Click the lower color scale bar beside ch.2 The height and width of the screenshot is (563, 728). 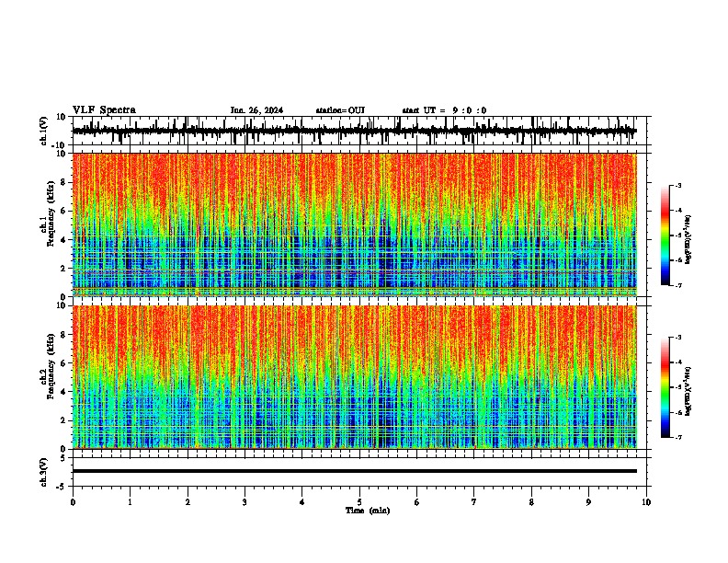(x=665, y=387)
